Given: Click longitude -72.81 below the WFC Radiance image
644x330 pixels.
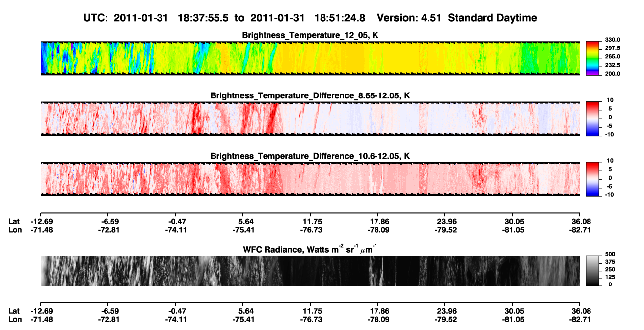Looking at the screenshot, I should [108, 319].
